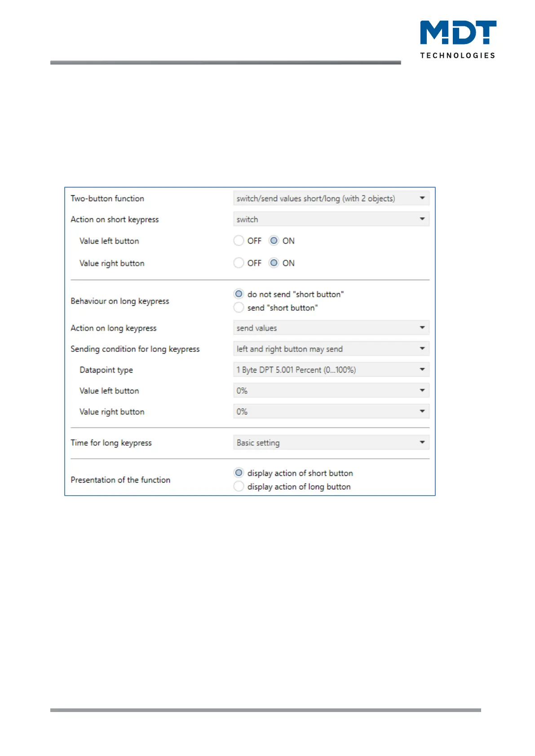The width and height of the screenshot is (535, 756).
Task: Select display action of short button
Action: click(x=239, y=473)
